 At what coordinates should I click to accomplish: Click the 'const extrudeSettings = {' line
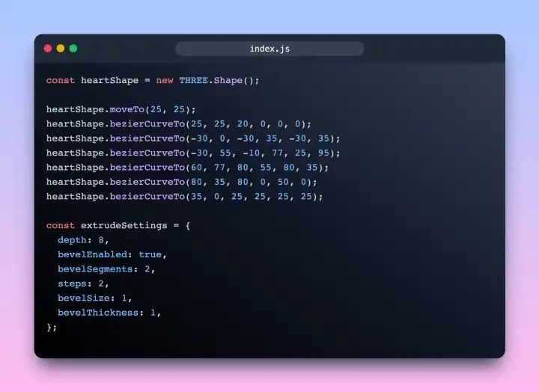(118, 225)
